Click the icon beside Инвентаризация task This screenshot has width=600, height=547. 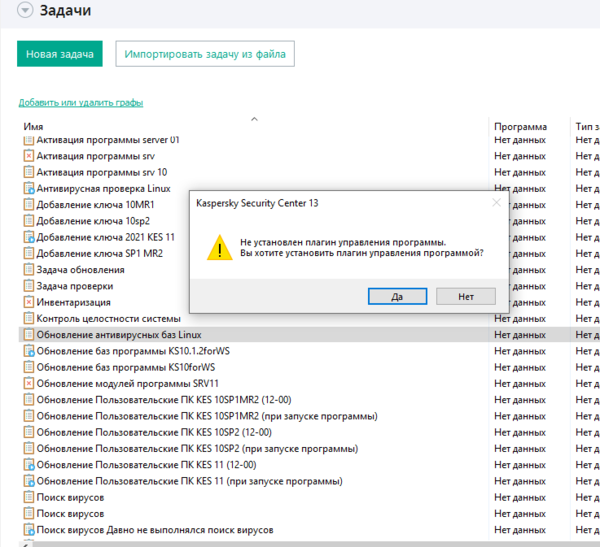pyautogui.click(x=28, y=302)
